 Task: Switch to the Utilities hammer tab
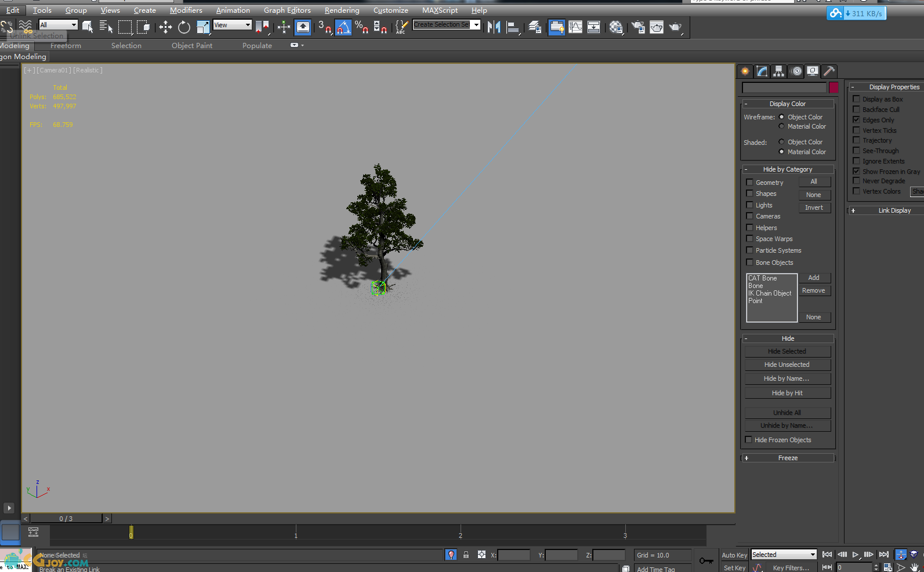[829, 71]
